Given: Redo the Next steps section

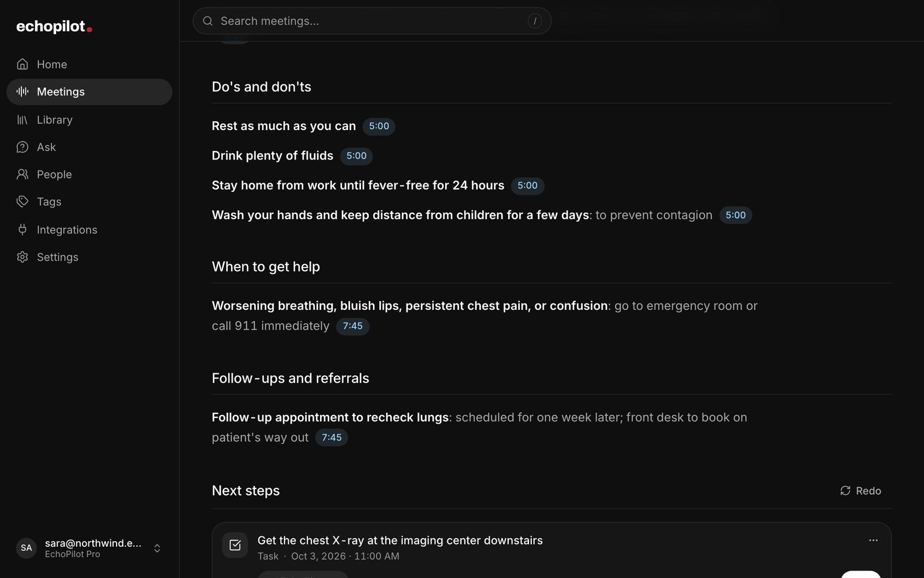Looking at the screenshot, I should [x=860, y=491].
